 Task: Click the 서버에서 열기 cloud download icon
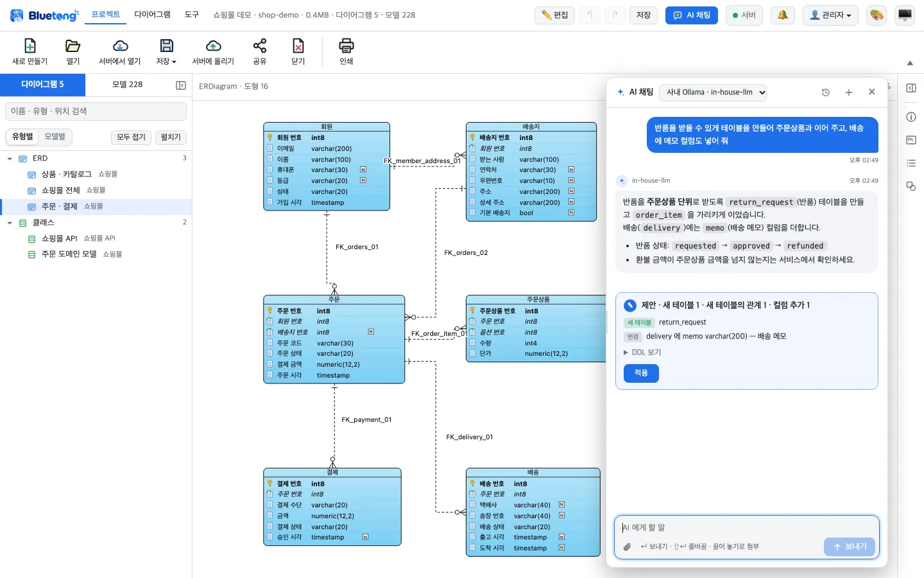tap(120, 46)
